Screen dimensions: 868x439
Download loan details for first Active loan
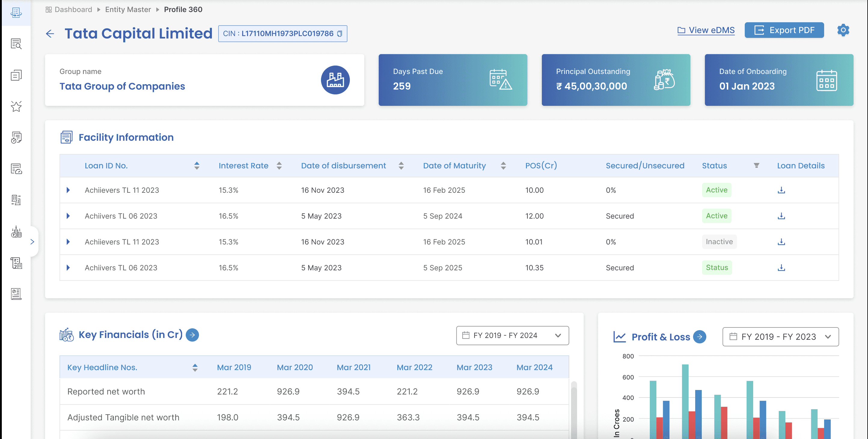(x=781, y=190)
